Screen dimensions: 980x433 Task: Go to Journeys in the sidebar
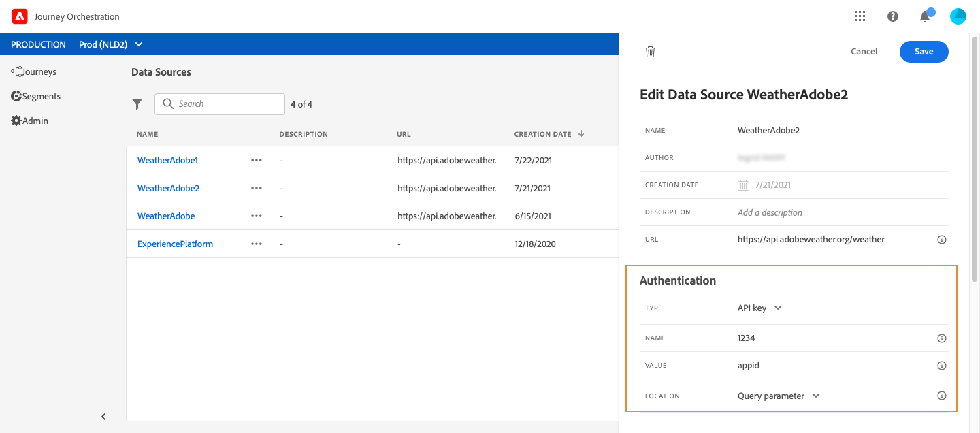34,71
